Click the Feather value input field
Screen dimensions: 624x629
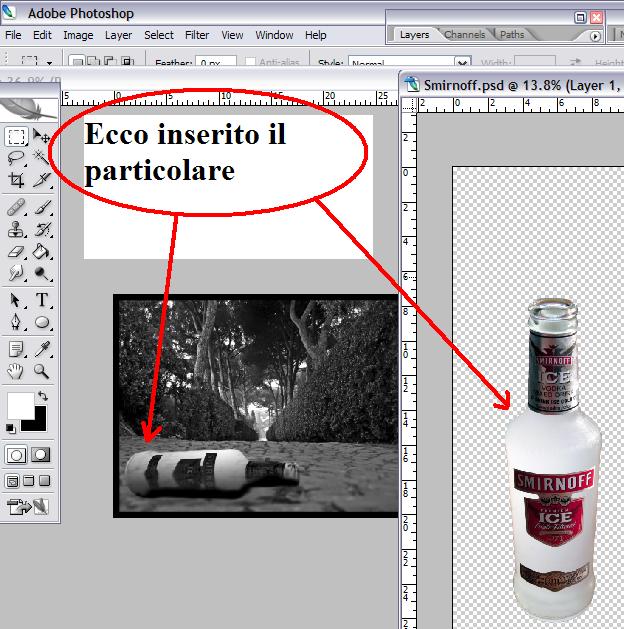click(216, 62)
